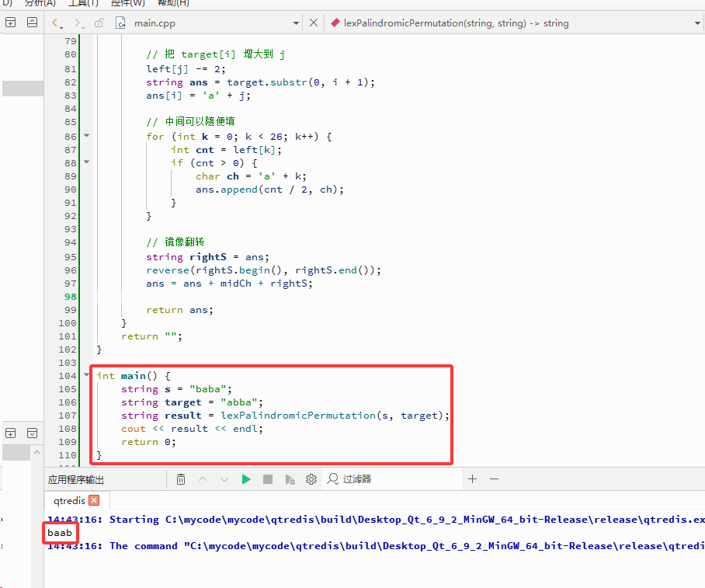
Task: Click the 'string ans = target.substr' code line
Action: 260,82
